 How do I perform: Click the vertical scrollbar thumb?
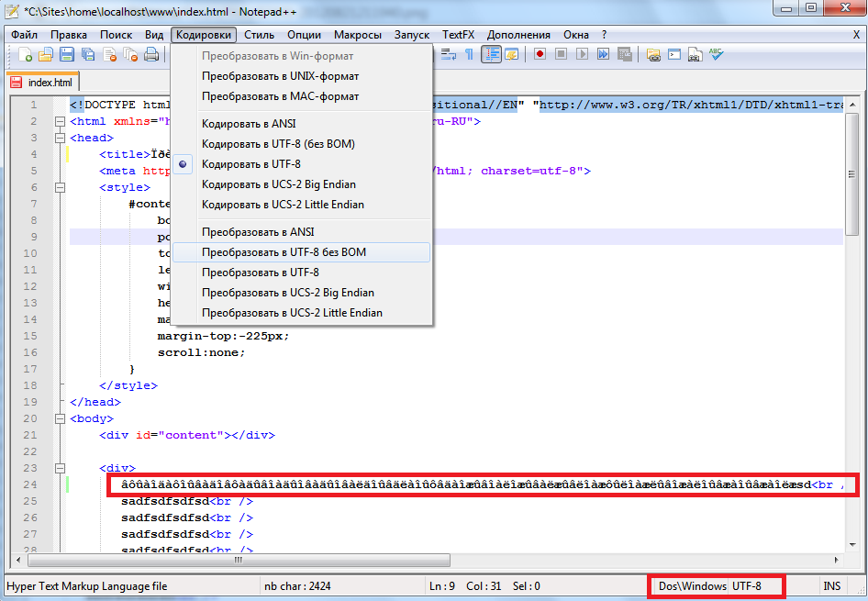tap(852, 174)
